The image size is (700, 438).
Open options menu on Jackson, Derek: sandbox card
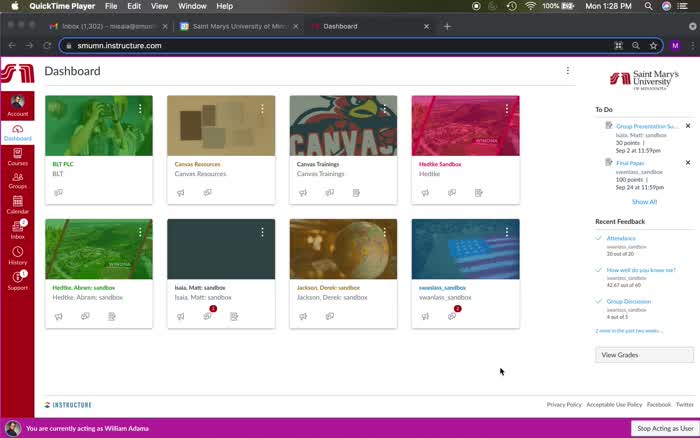[x=384, y=232]
